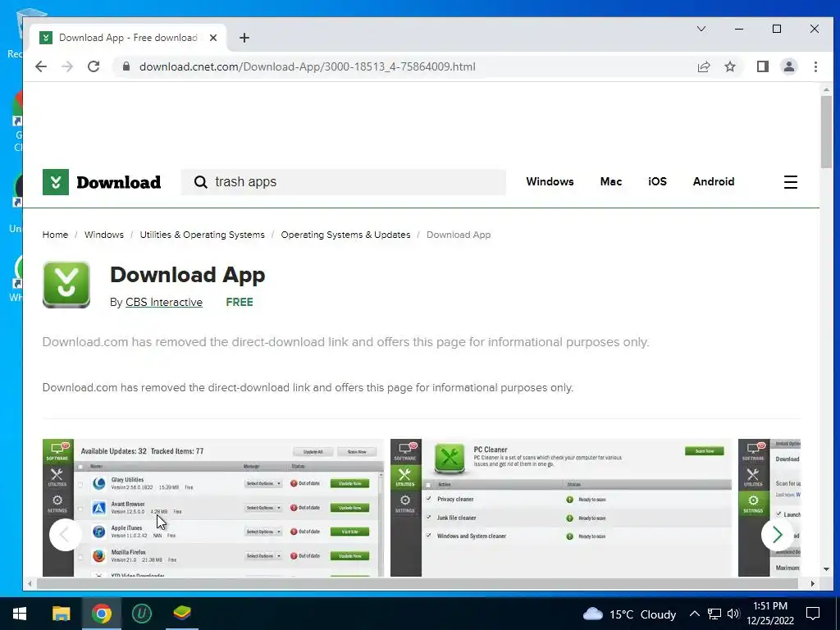Open Chrome three-dot menu
This screenshot has width=840, height=630.
point(815,66)
